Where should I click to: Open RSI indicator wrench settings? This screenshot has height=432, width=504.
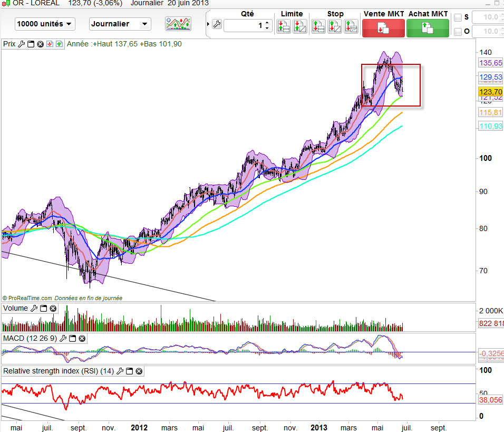point(120,371)
